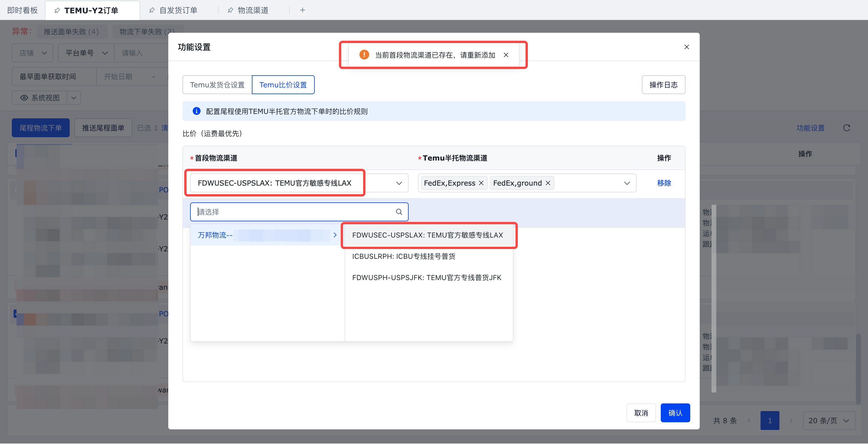Expand the 首段物流渠道 dropdown arrow
The image size is (868, 445).
[x=399, y=183]
